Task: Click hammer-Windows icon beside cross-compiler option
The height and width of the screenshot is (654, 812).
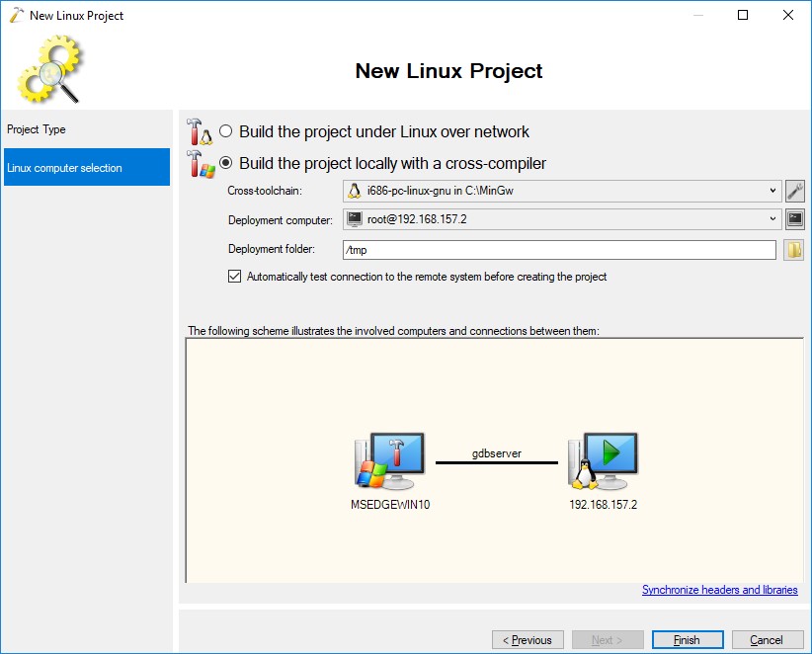Action: coord(199,163)
